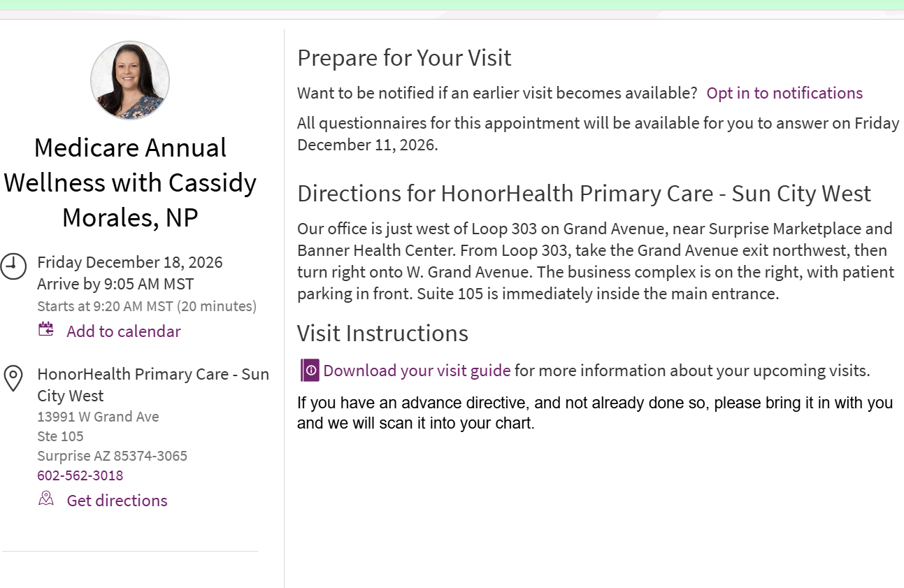Select the Friday December 18, 2026 date text

130,262
